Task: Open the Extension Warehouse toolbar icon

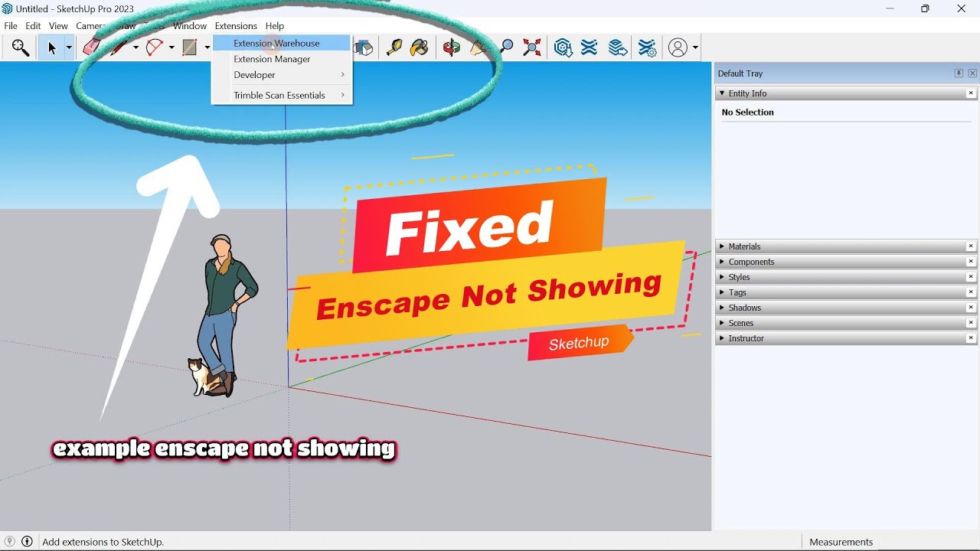Action: pyautogui.click(x=589, y=47)
